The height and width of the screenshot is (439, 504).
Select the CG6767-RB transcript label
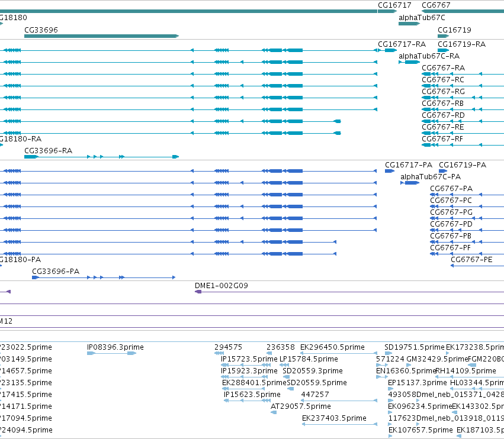(442, 104)
